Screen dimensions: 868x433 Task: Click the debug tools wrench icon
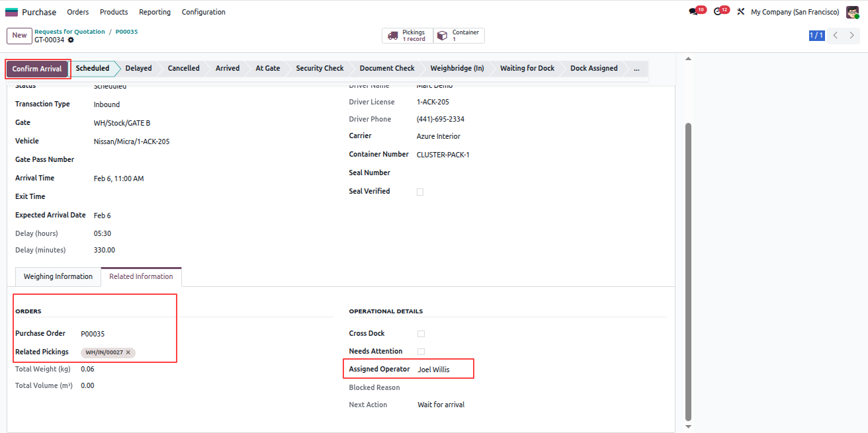tap(740, 12)
